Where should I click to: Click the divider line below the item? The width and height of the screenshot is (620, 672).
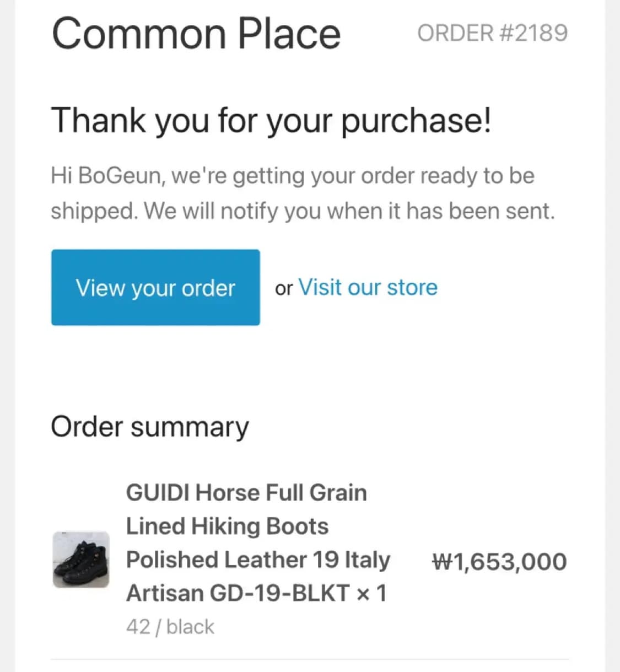310,659
